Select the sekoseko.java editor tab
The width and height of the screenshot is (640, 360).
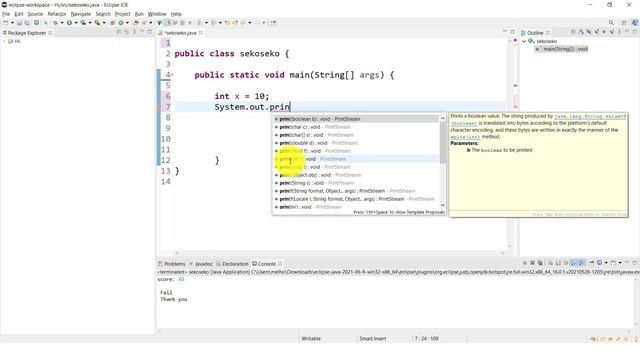(180, 33)
